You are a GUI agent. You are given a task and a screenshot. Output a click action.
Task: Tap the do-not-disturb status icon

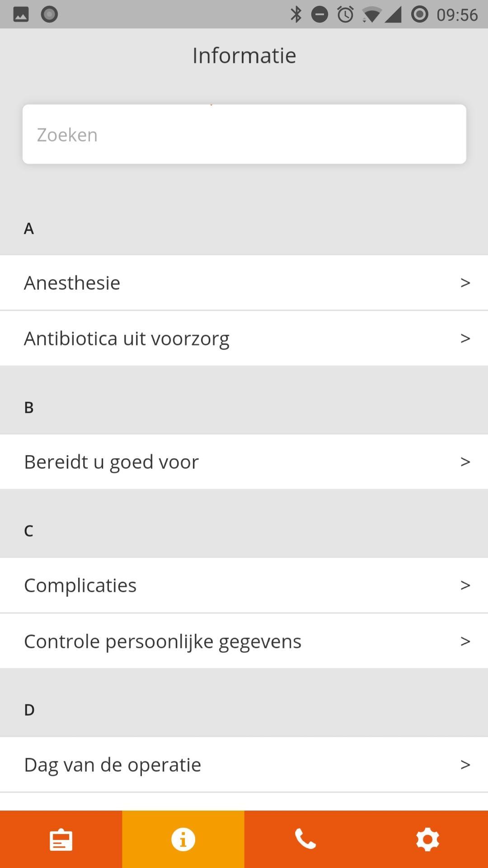[x=320, y=14]
